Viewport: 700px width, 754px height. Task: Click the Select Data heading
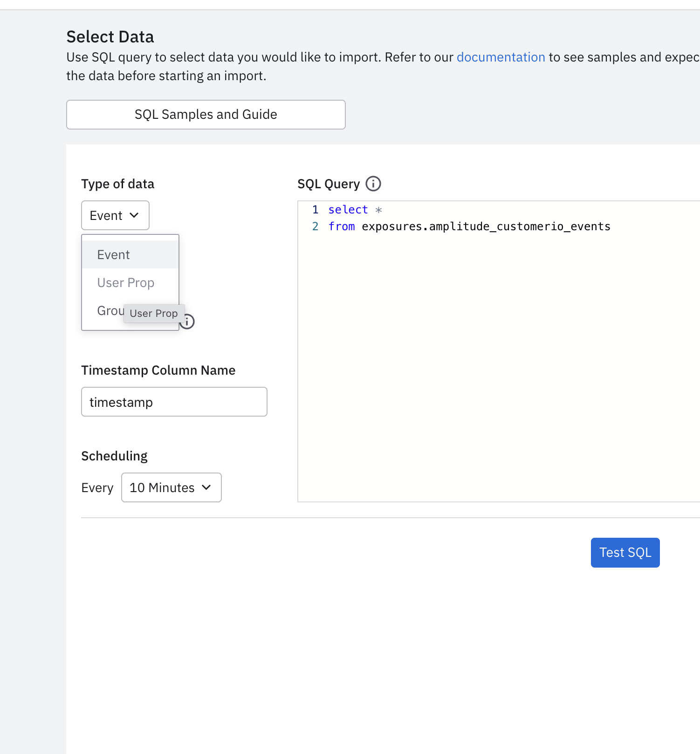click(x=110, y=37)
